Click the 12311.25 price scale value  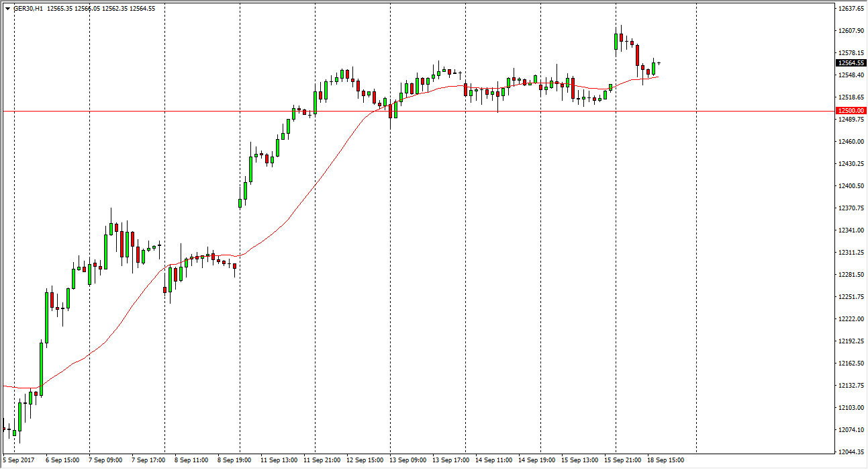(x=851, y=253)
